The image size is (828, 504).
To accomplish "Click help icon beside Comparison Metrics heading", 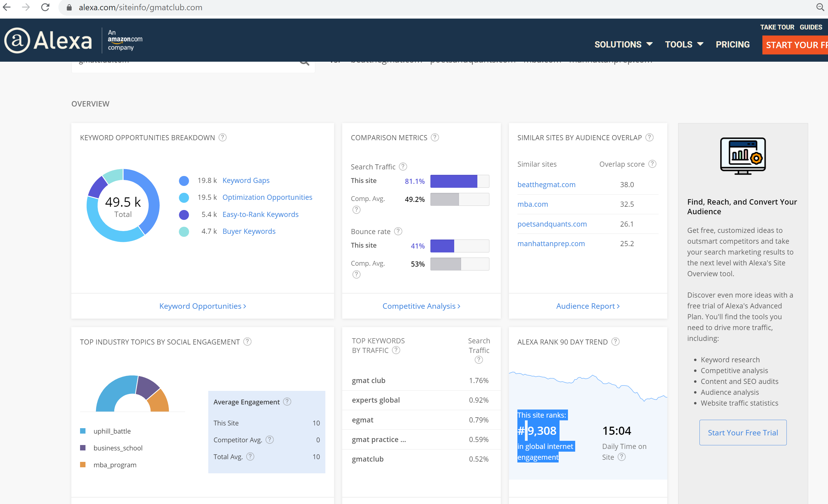I will tap(435, 138).
